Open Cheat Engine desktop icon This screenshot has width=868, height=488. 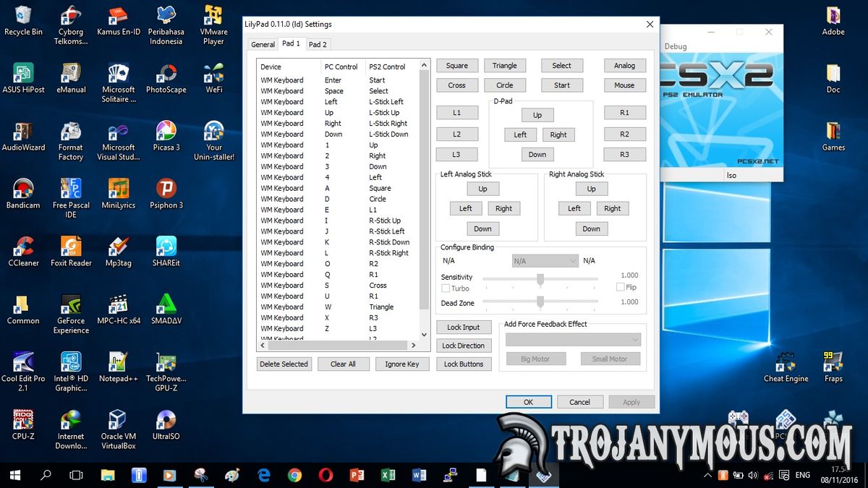786,367
